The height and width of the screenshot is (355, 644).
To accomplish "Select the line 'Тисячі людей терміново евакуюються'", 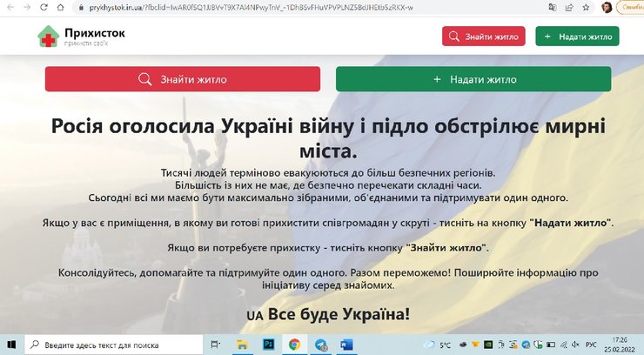I will click(x=256, y=173).
